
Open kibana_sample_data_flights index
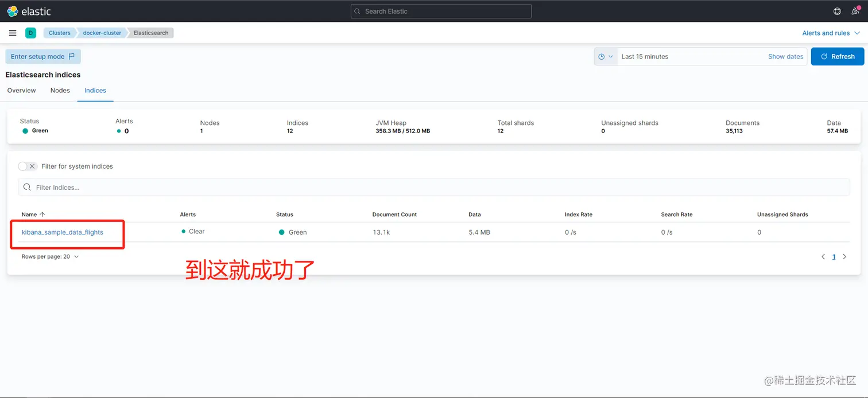pos(63,232)
